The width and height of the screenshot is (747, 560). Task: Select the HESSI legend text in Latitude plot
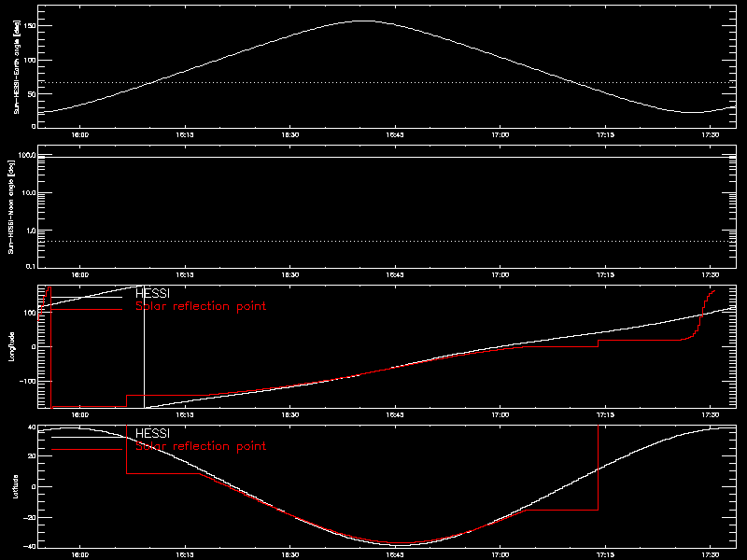tap(152, 433)
